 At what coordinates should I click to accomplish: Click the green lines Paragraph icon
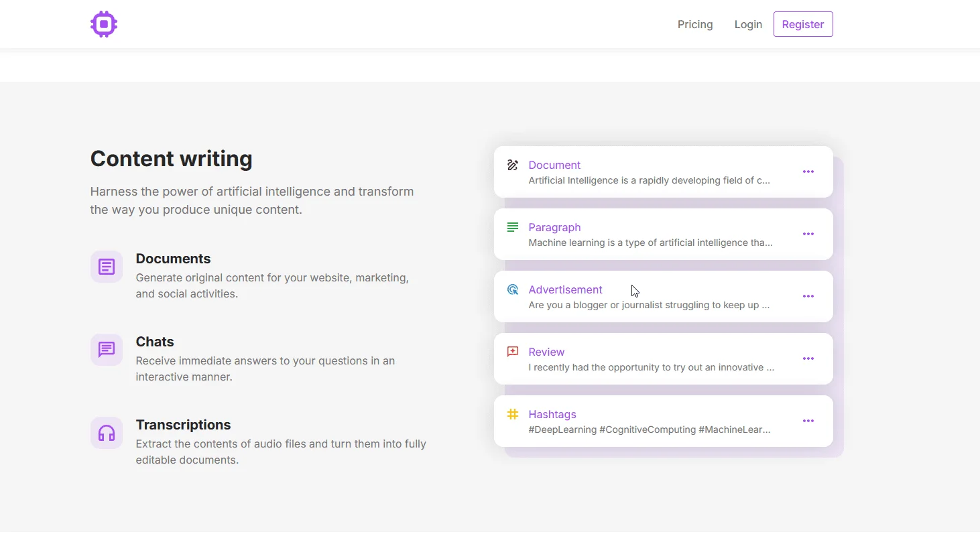tap(513, 227)
